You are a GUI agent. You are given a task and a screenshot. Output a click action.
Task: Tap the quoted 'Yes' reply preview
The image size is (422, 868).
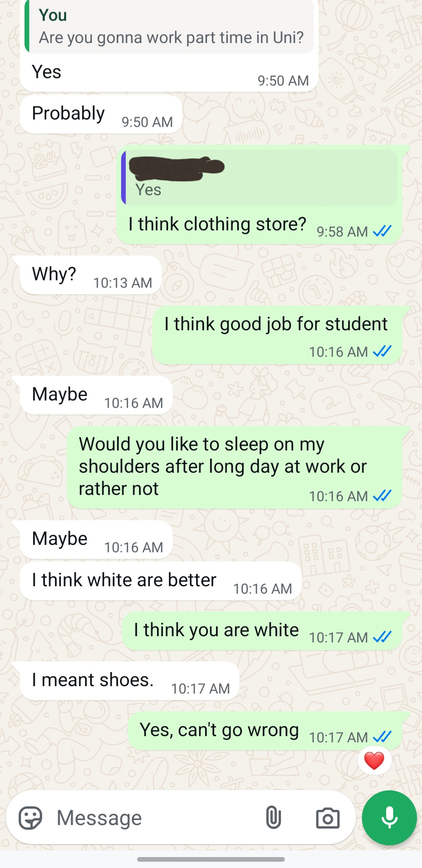[259, 178]
